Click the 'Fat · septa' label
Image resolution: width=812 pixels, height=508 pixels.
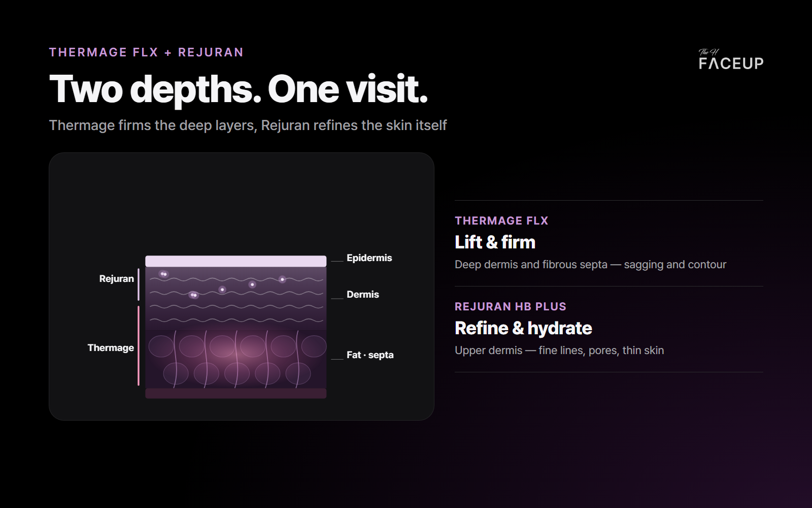370,355
